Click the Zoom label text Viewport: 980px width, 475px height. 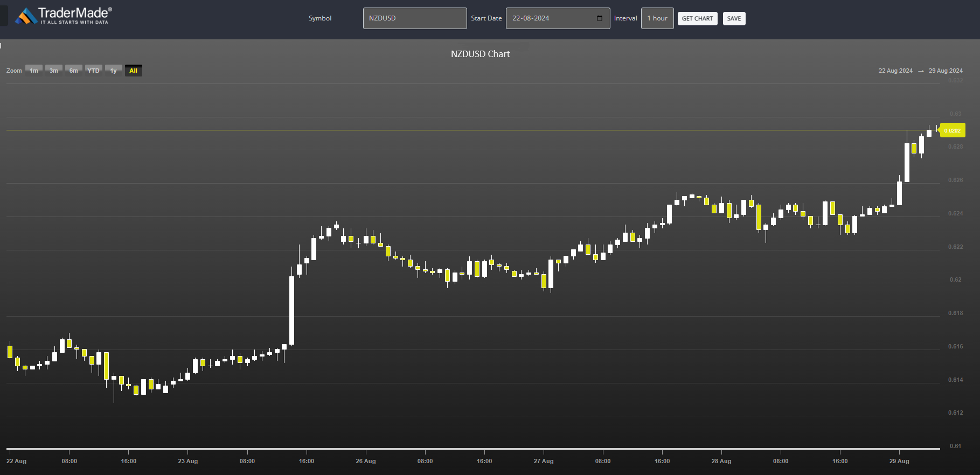[14, 71]
